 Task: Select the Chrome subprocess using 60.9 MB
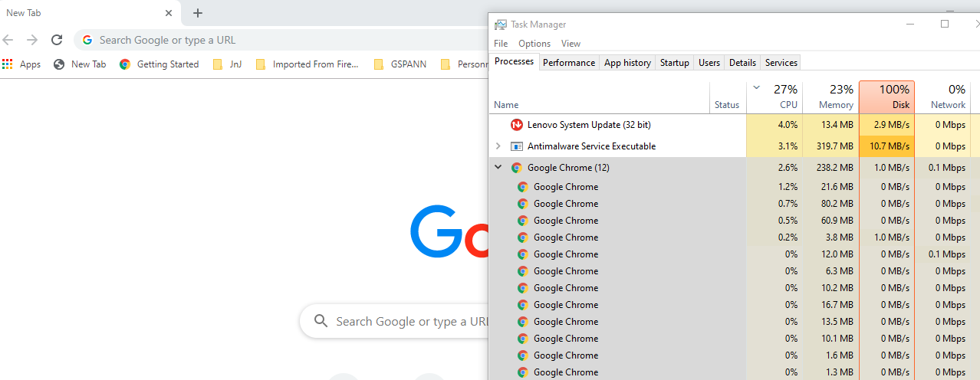(x=734, y=221)
